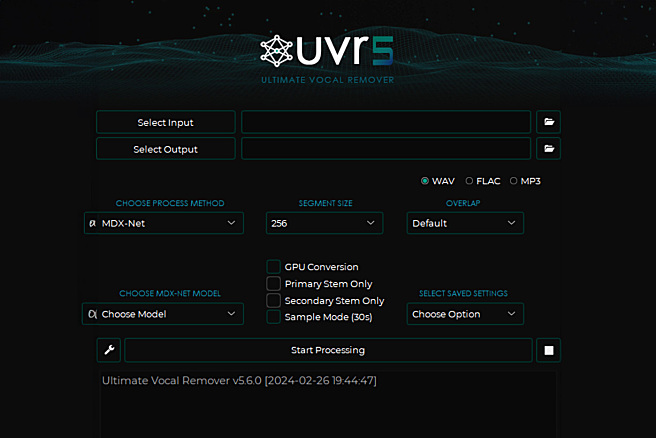Viewport: 656px width, 438px height.
Task: Click the input path field
Action: point(386,122)
